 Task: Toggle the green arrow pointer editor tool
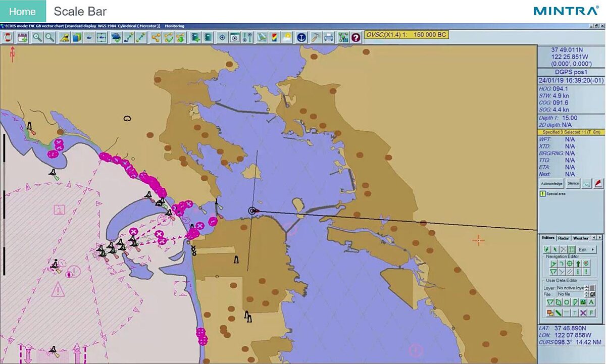[555, 249]
